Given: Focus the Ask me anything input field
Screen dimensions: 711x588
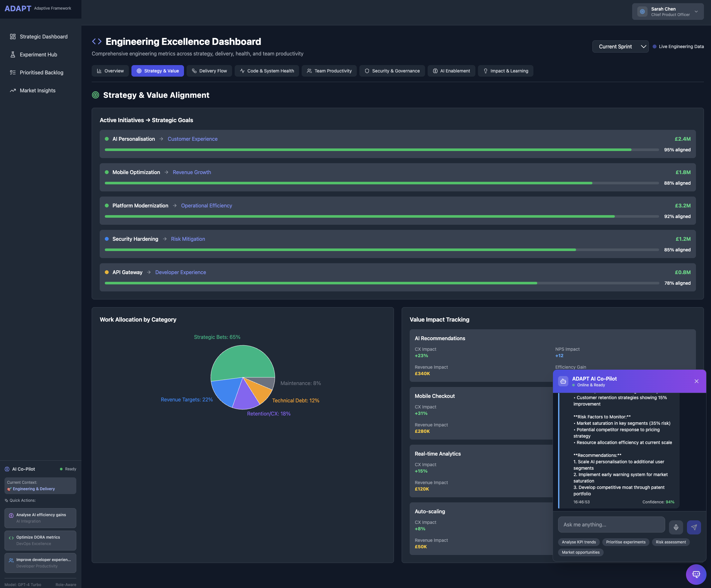Looking at the screenshot, I should click(611, 524).
